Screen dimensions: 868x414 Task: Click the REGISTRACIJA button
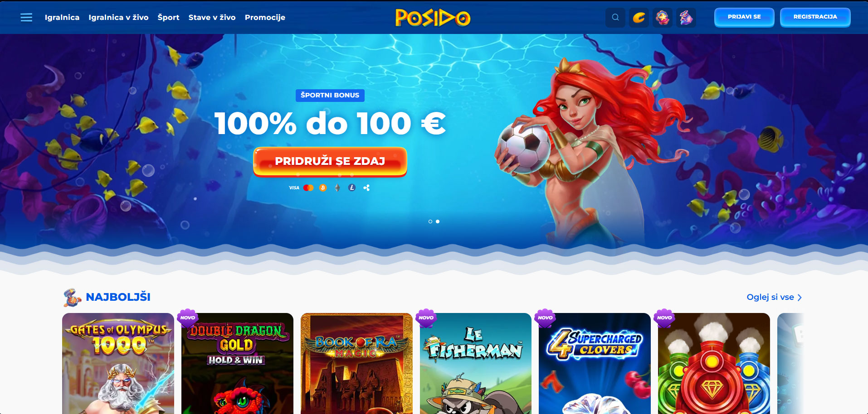click(x=815, y=17)
